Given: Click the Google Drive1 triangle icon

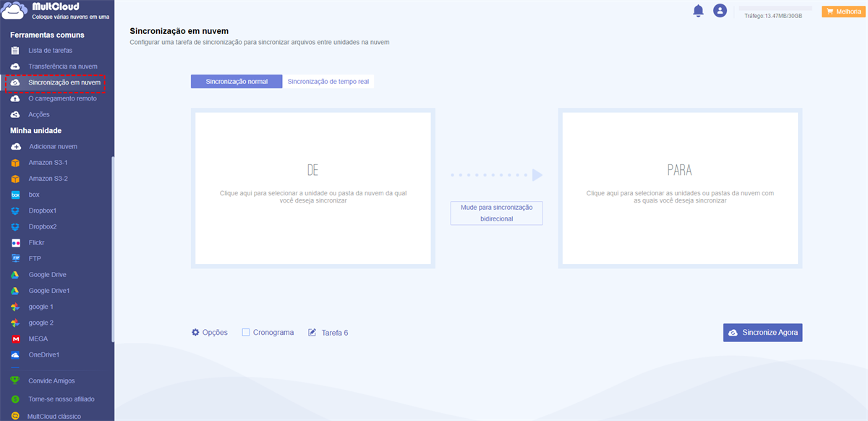Looking at the screenshot, I should click(x=15, y=291).
